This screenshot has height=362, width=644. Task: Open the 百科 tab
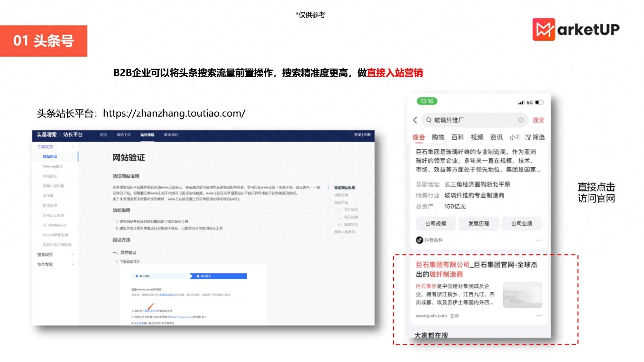click(458, 137)
